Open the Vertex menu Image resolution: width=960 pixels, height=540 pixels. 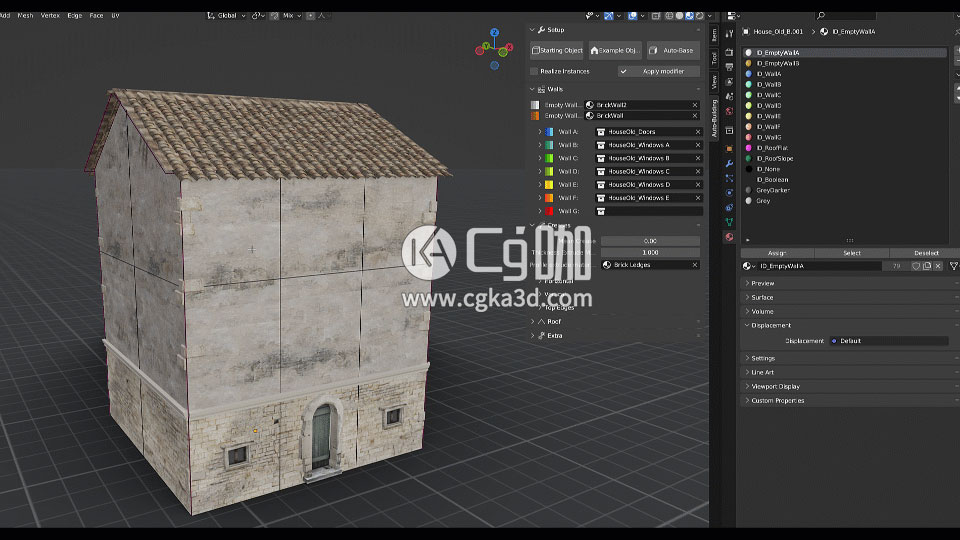50,16
